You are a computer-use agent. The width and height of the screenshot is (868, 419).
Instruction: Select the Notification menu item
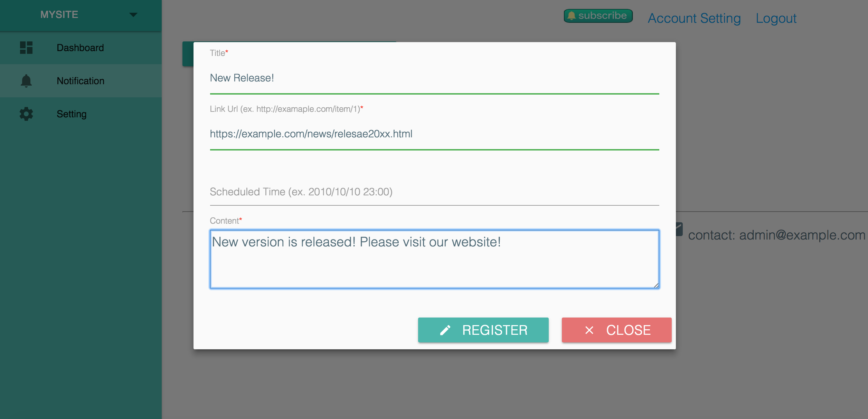click(80, 81)
